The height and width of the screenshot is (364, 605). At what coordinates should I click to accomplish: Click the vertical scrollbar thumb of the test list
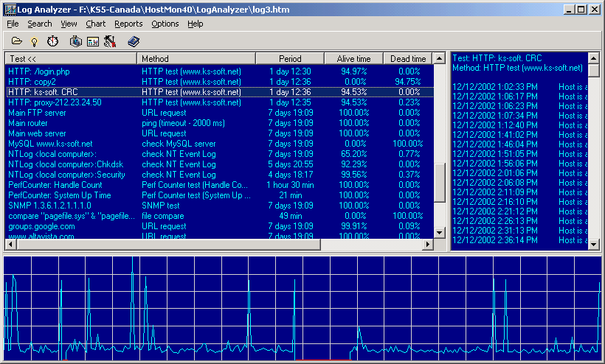coord(440,183)
